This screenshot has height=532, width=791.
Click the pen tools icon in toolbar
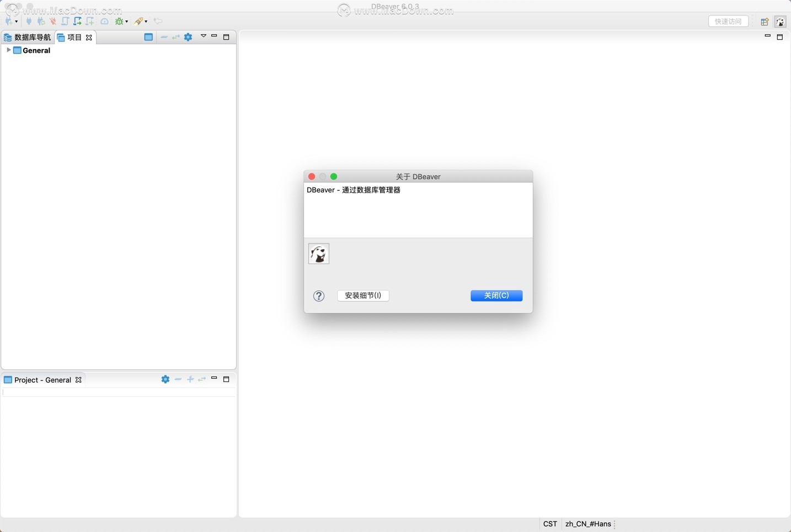(138, 21)
